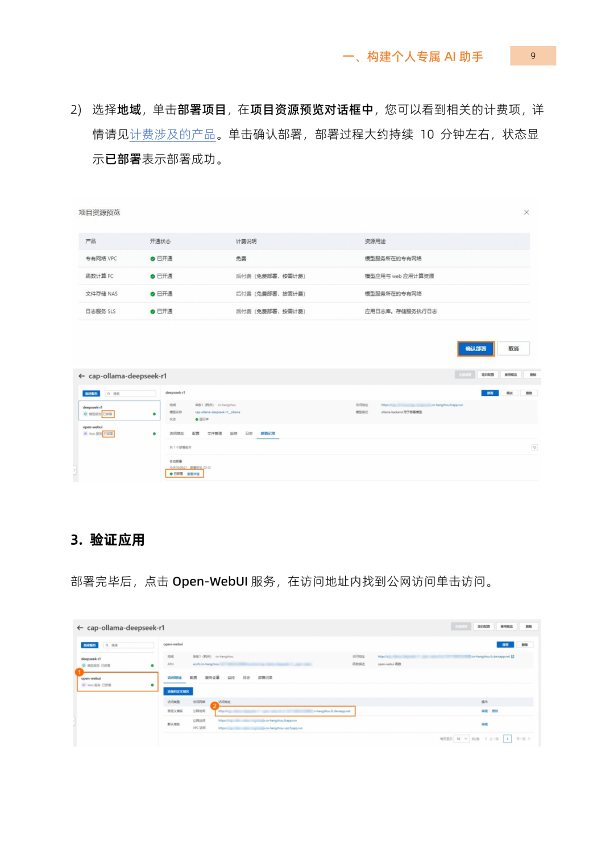This screenshot has width=614, height=868.
Task: Click 删除 in the 自定义域名 row
Action: (495, 711)
